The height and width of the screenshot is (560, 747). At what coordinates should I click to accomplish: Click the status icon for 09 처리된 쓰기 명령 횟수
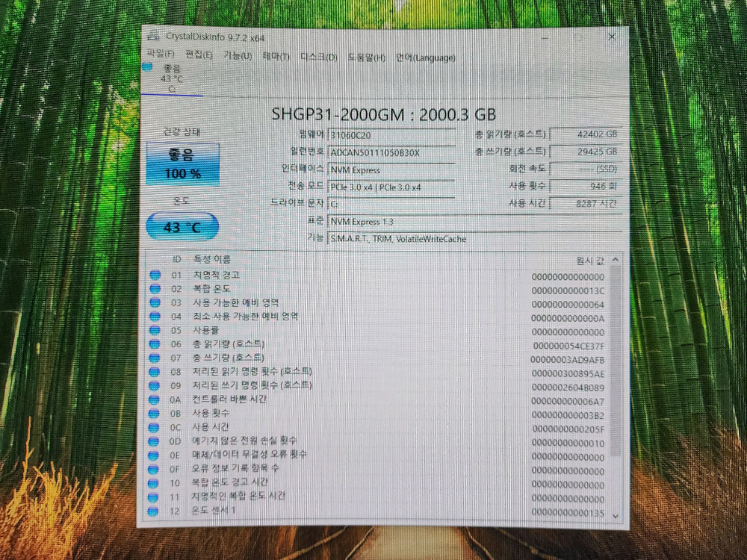pyautogui.click(x=154, y=385)
